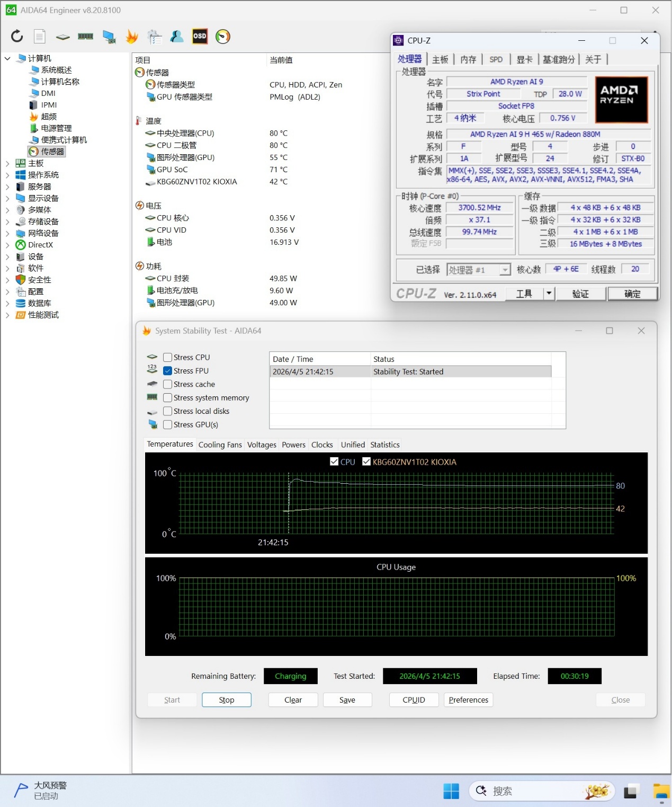Open the report page toolbar icon
The width and height of the screenshot is (672, 807).
[40, 36]
